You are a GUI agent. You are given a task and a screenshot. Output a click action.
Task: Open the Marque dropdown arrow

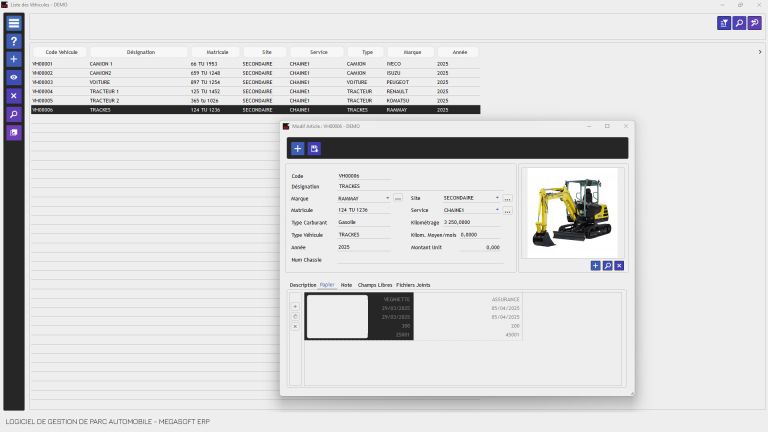387,198
